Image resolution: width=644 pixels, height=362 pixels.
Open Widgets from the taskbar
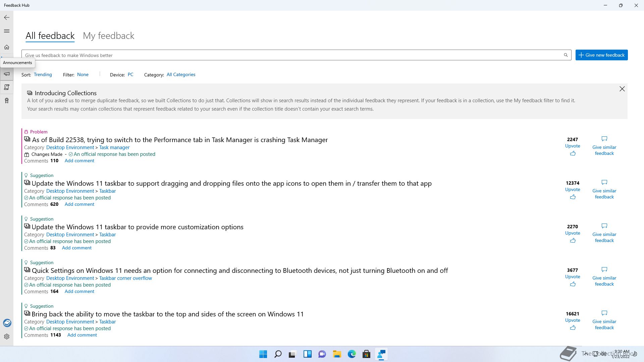point(307,354)
